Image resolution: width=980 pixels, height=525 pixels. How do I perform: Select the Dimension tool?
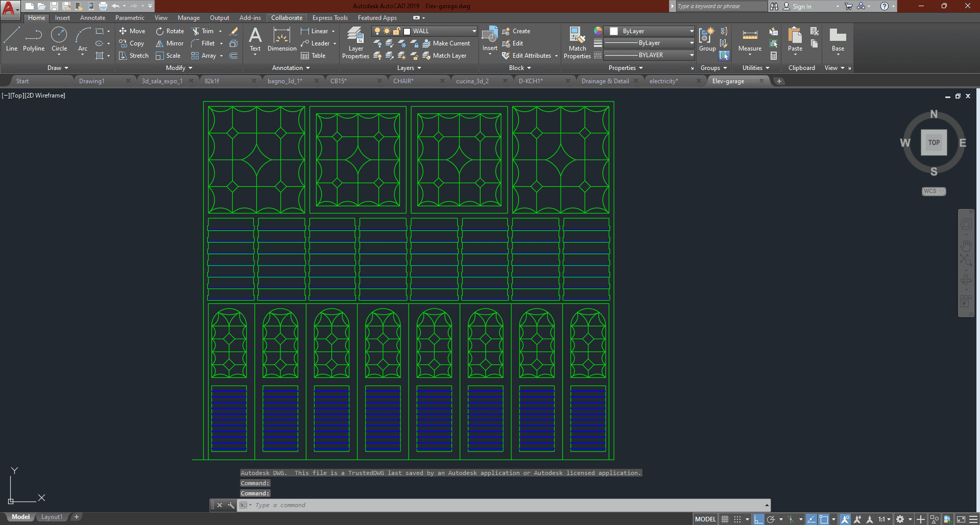coord(282,40)
